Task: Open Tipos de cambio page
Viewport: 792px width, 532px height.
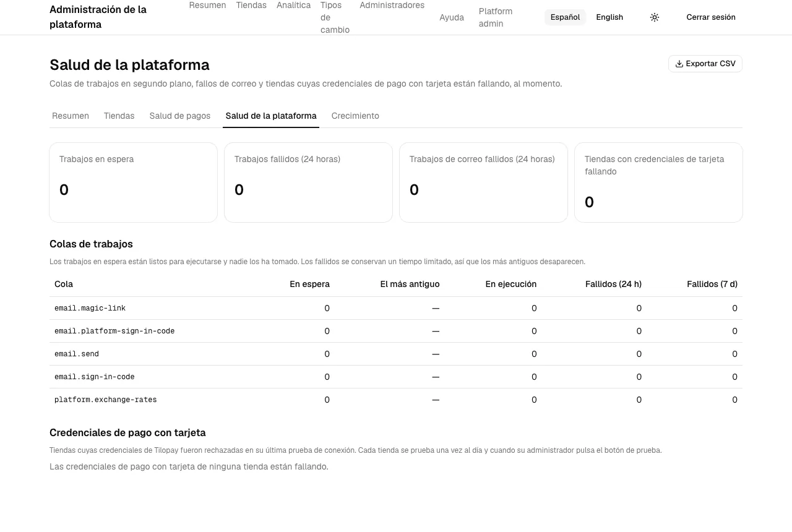Action: 335,17
